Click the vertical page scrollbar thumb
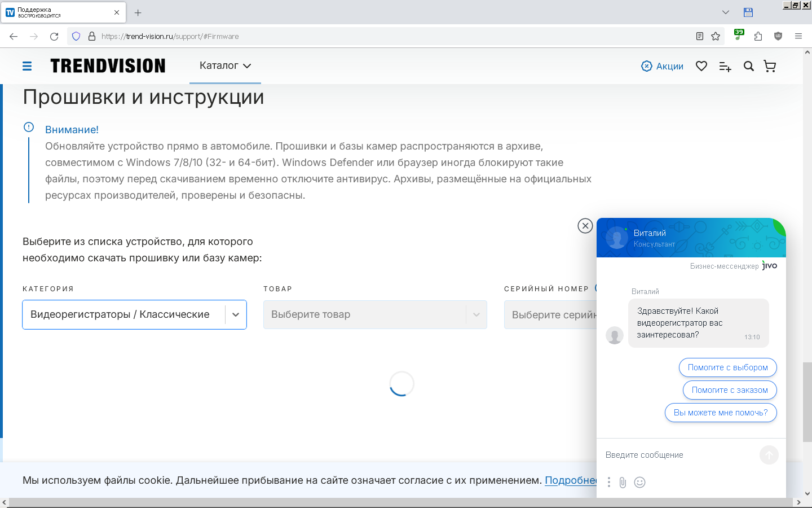 [807, 401]
